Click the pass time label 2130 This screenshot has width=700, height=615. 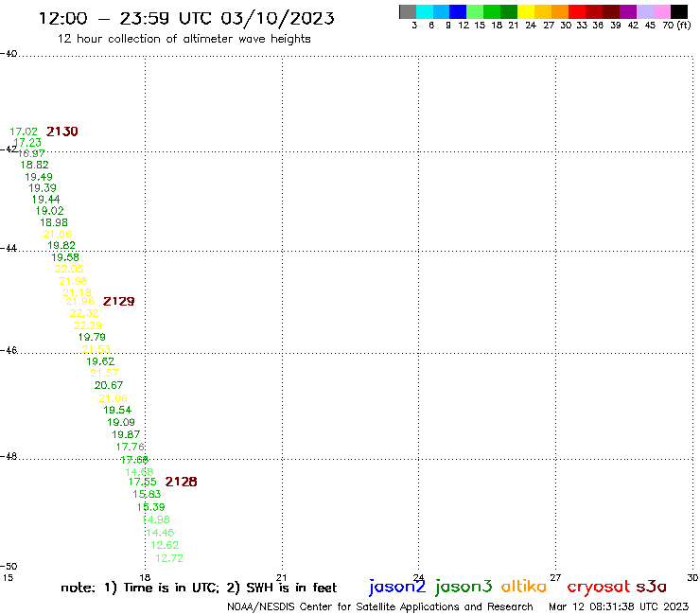point(62,132)
